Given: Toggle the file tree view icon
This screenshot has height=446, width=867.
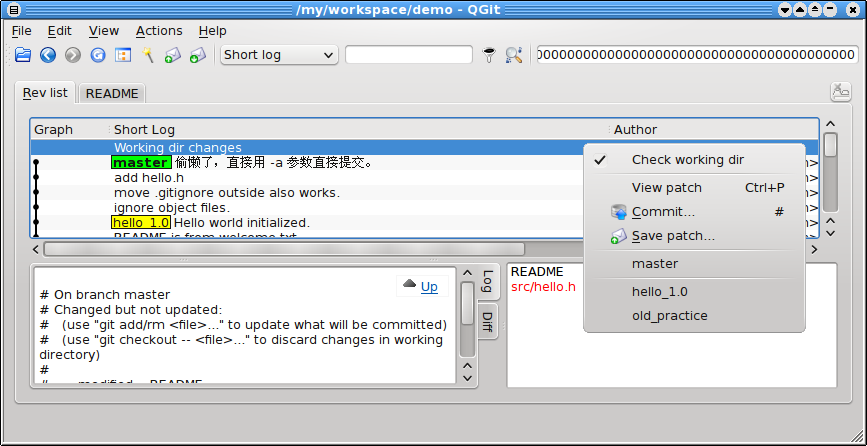Looking at the screenshot, I should 123,55.
